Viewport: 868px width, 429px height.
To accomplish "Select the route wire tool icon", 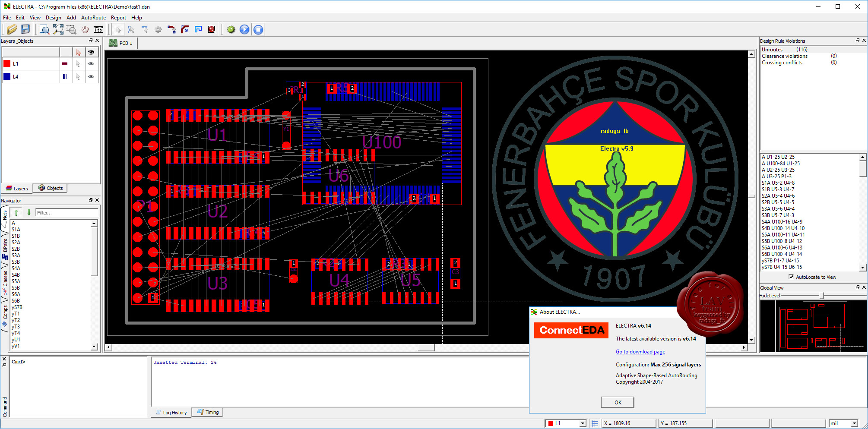I will pyautogui.click(x=171, y=29).
